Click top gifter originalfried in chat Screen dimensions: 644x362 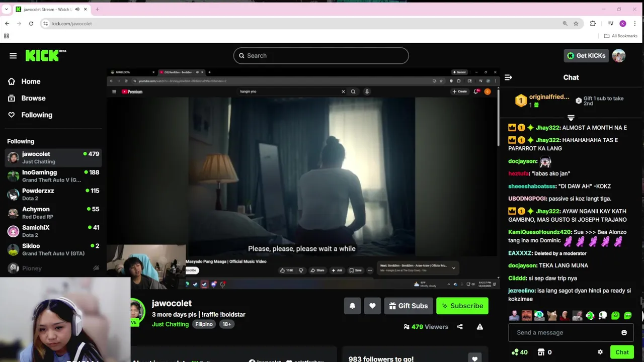click(549, 97)
